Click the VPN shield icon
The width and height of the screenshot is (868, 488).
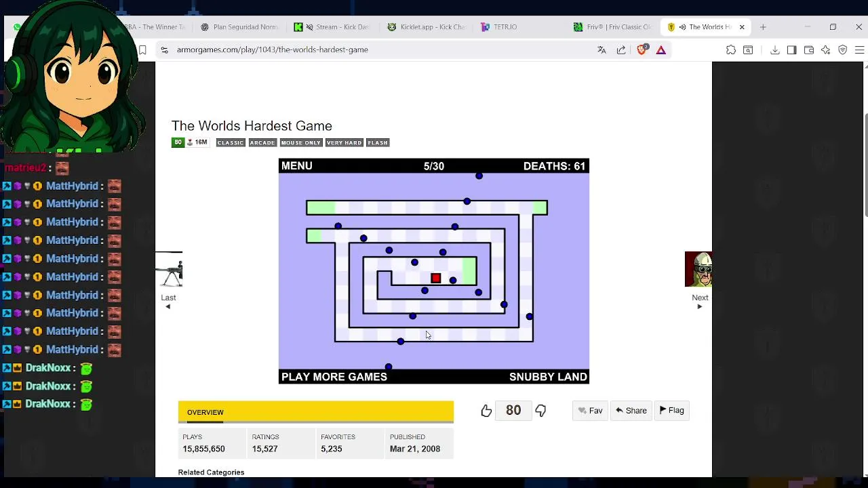pos(843,49)
